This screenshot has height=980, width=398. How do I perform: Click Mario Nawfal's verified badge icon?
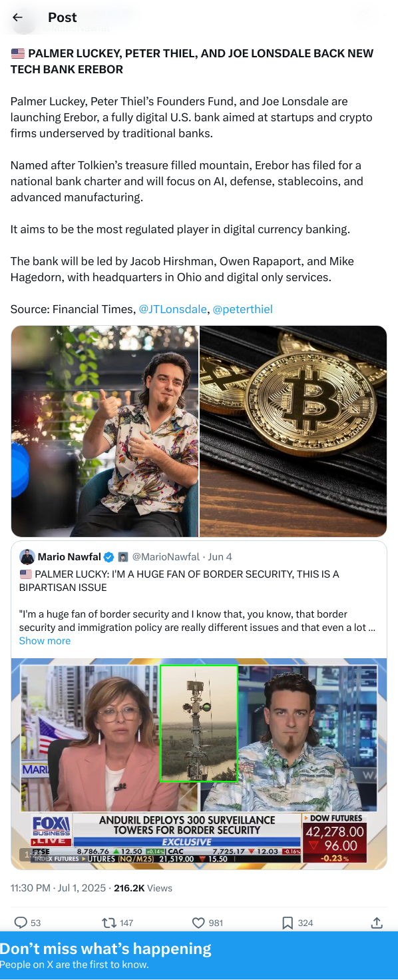(109, 557)
